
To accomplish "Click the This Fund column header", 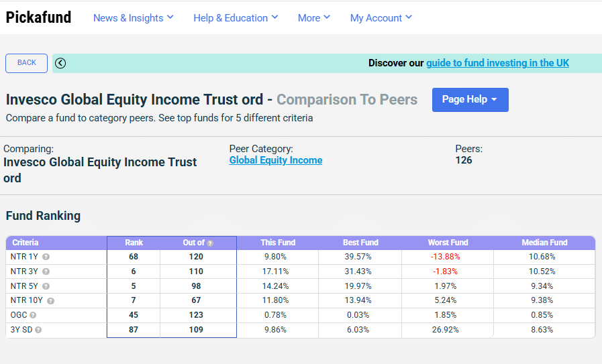I will pos(278,243).
